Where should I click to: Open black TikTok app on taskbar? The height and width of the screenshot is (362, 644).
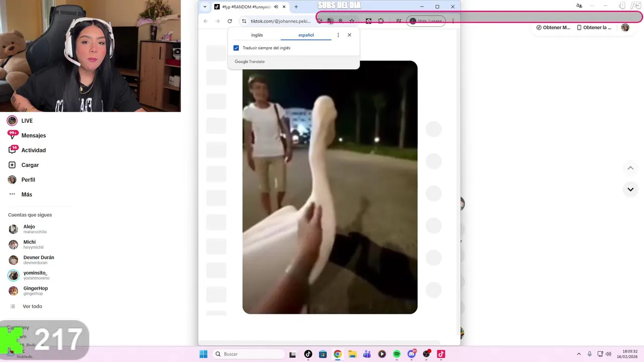[308, 354]
